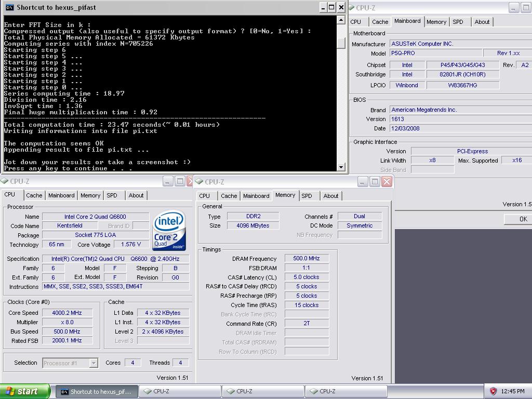
Task: Click the DRAM Frequency value 500.0 MHz
Action: (x=307, y=258)
